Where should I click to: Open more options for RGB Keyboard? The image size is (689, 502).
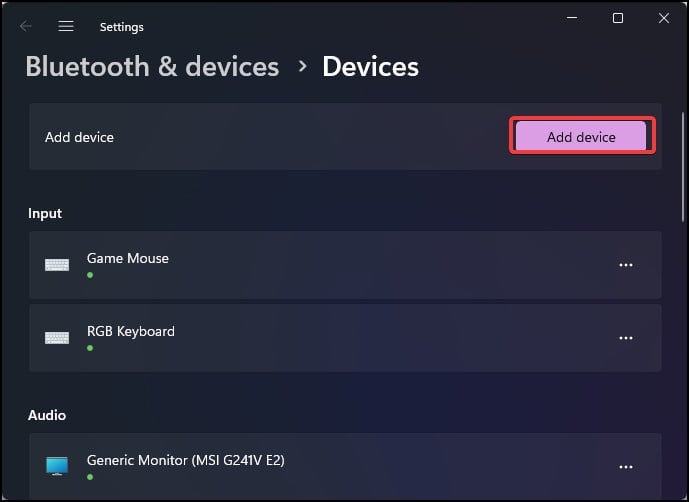[x=626, y=338]
